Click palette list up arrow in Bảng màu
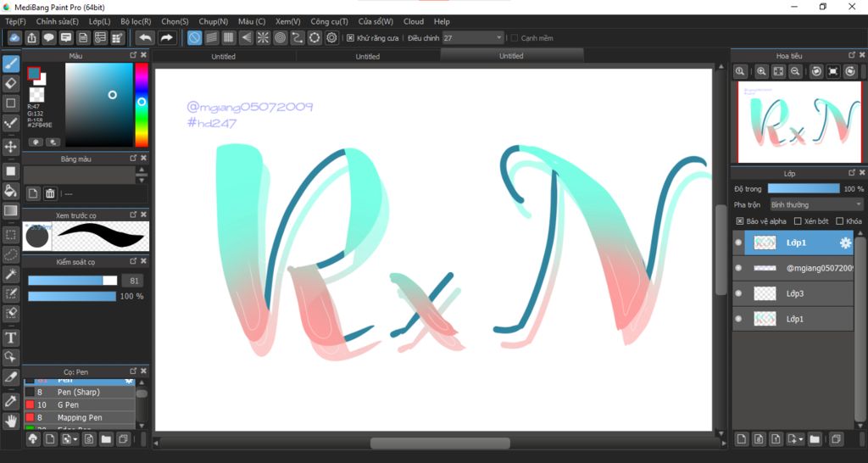The image size is (868, 463). 142,170
